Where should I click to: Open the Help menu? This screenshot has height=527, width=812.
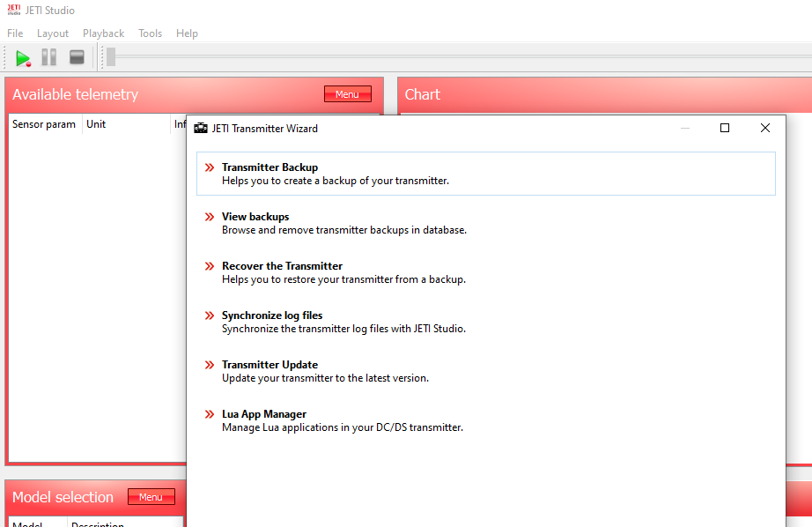tap(187, 33)
